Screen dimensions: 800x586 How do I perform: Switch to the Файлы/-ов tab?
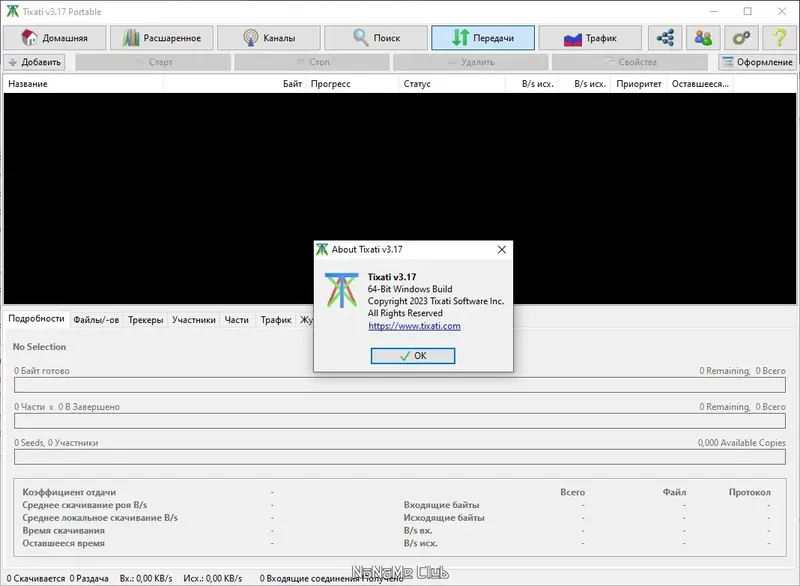point(96,320)
